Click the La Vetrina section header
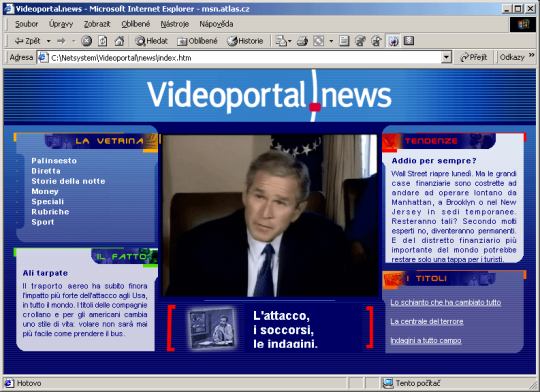 (101, 141)
